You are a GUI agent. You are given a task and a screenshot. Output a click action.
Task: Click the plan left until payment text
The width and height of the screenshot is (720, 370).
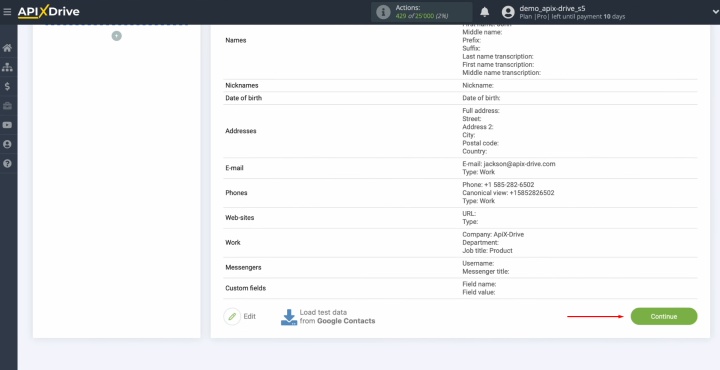coord(572,17)
